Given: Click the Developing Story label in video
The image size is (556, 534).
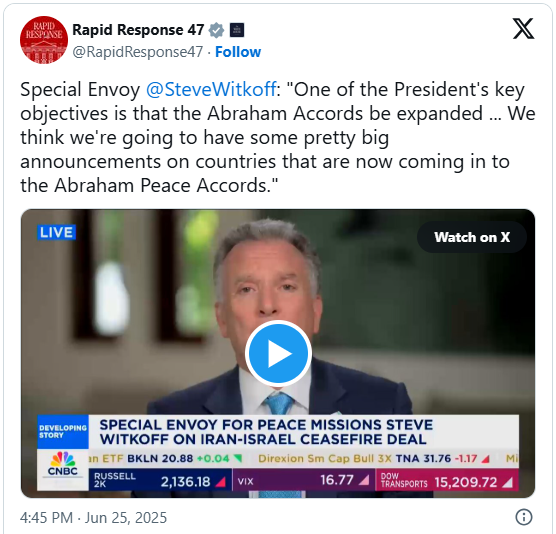Looking at the screenshot, I should 63,432.
